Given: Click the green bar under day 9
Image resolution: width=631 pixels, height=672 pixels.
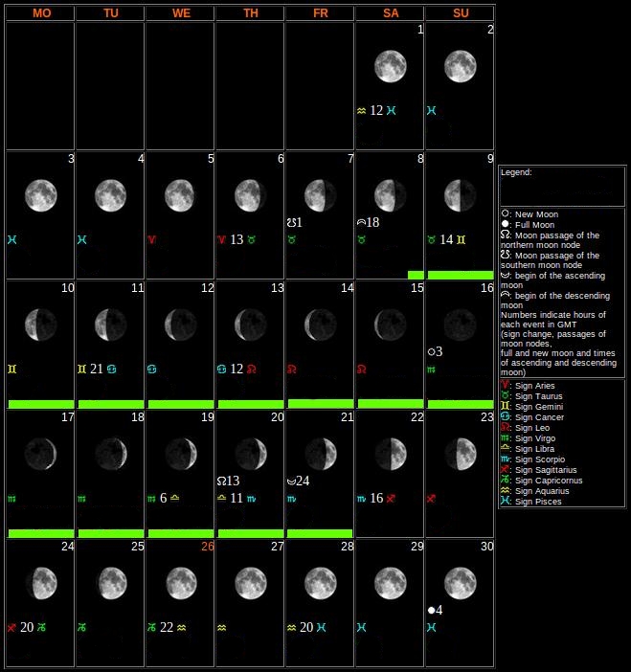Looking at the screenshot, I should click(460, 275).
